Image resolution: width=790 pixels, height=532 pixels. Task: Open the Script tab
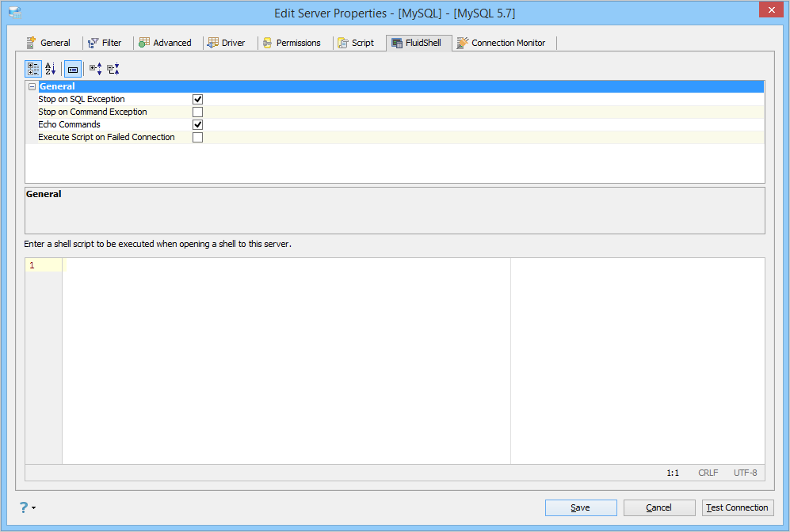click(x=356, y=43)
